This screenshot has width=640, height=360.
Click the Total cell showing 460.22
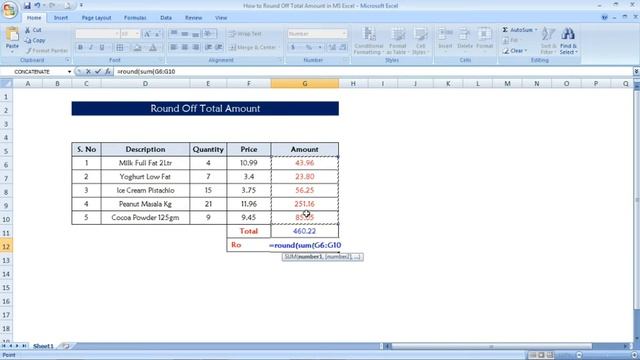[304, 231]
